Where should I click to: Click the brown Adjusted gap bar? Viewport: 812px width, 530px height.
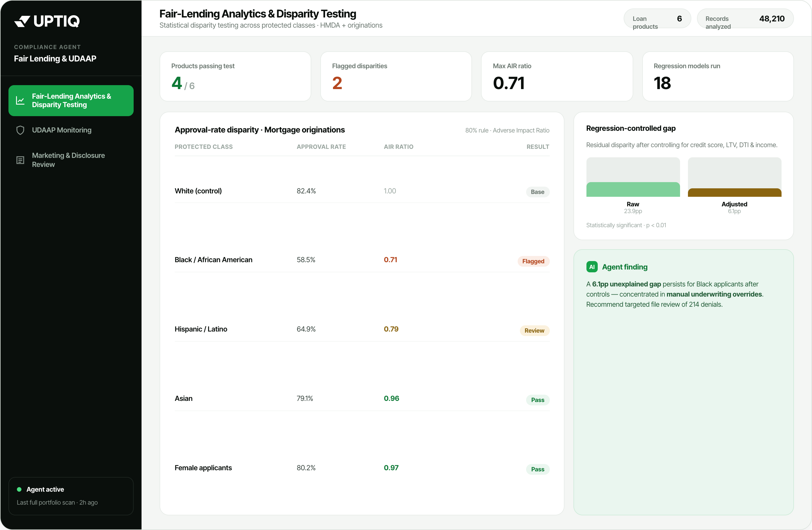734,192
